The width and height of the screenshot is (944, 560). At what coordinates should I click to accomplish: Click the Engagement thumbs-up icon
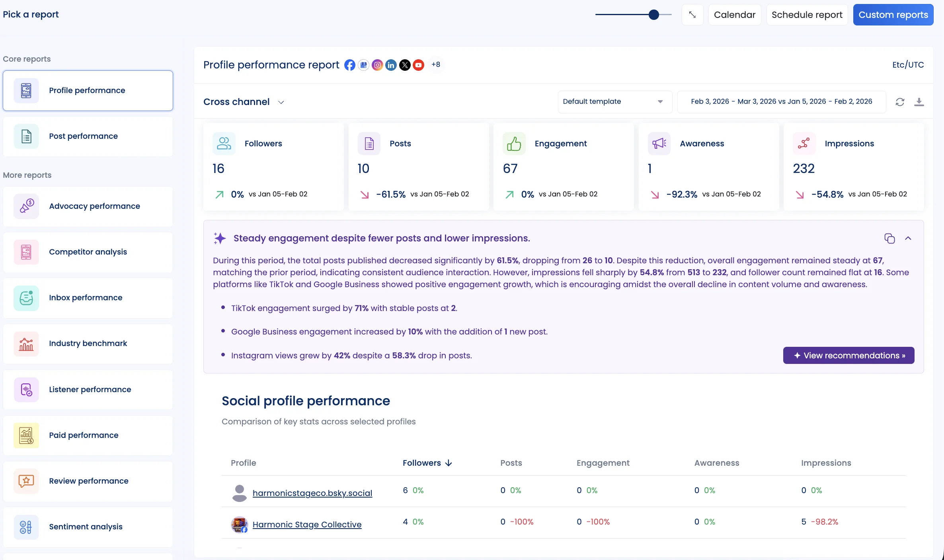tap(514, 144)
